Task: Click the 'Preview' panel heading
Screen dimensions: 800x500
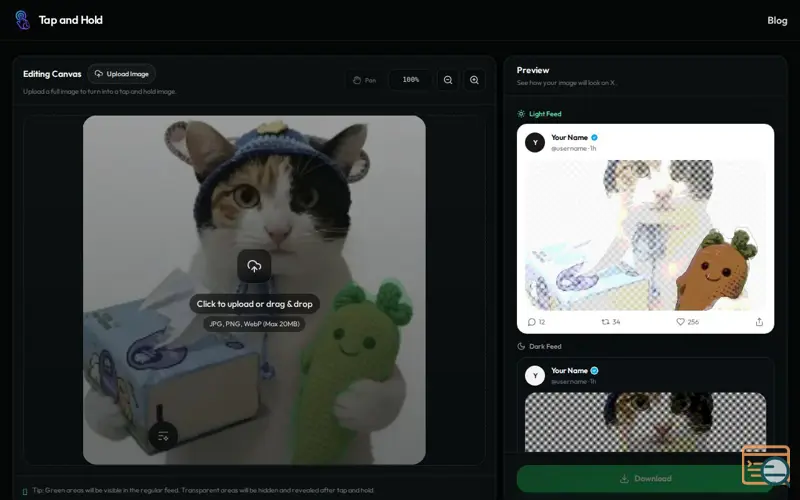Action: 533,70
